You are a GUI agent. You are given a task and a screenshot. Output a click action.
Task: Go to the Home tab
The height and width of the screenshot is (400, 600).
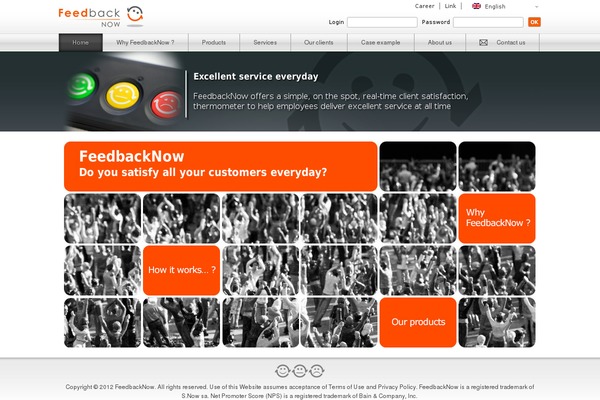point(81,42)
